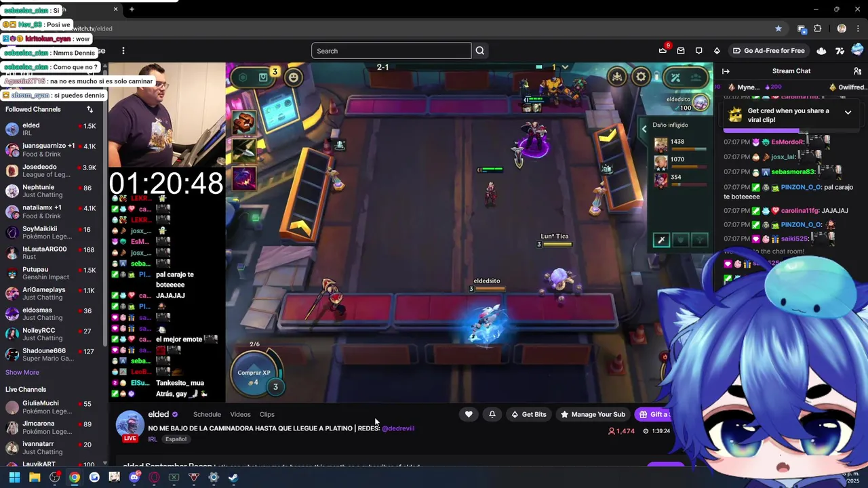Open juansguarnizo followed channel
This screenshot has height=488, width=868.
coord(51,150)
